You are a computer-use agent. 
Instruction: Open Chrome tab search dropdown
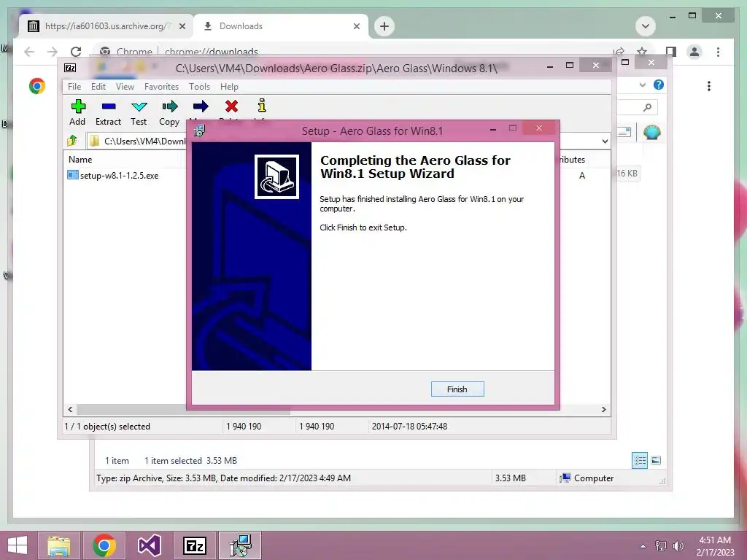(646, 26)
